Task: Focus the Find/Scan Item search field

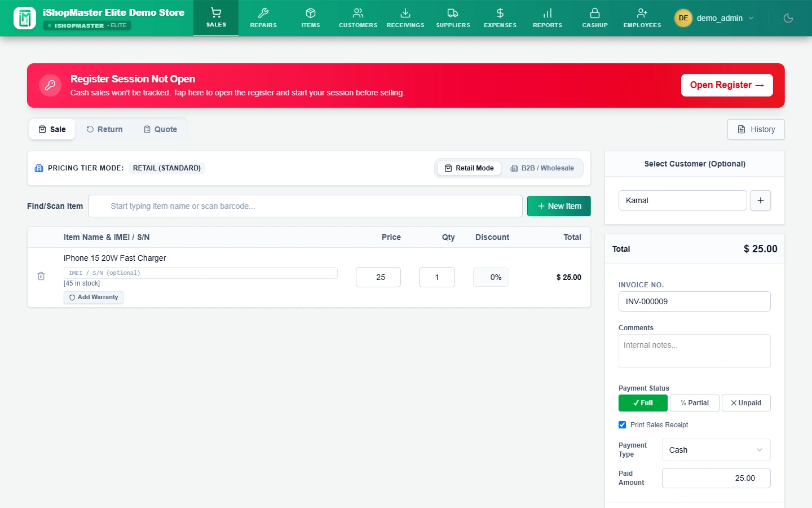Action: (x=305, y=206)
